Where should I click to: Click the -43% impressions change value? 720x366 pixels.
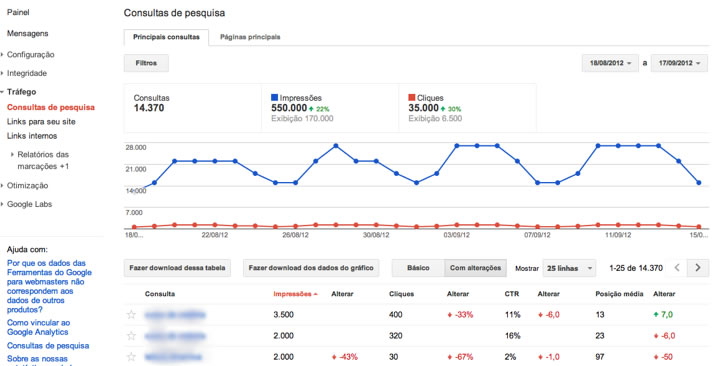coord(344,357)
